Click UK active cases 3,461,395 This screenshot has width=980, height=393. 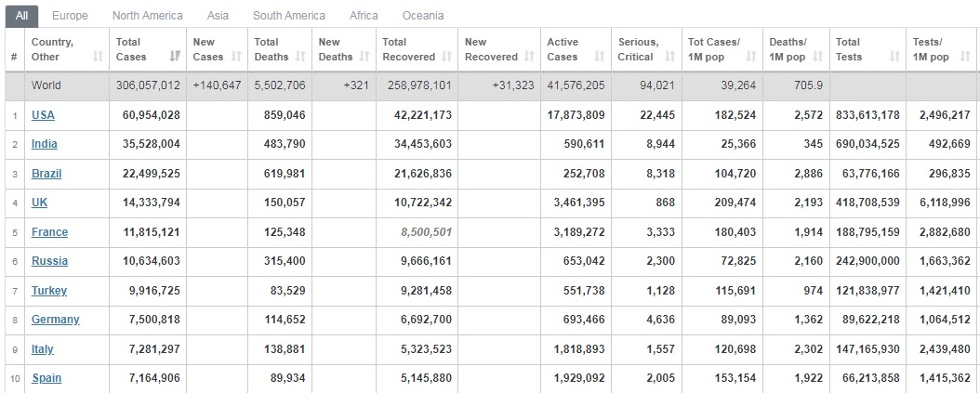579,203
